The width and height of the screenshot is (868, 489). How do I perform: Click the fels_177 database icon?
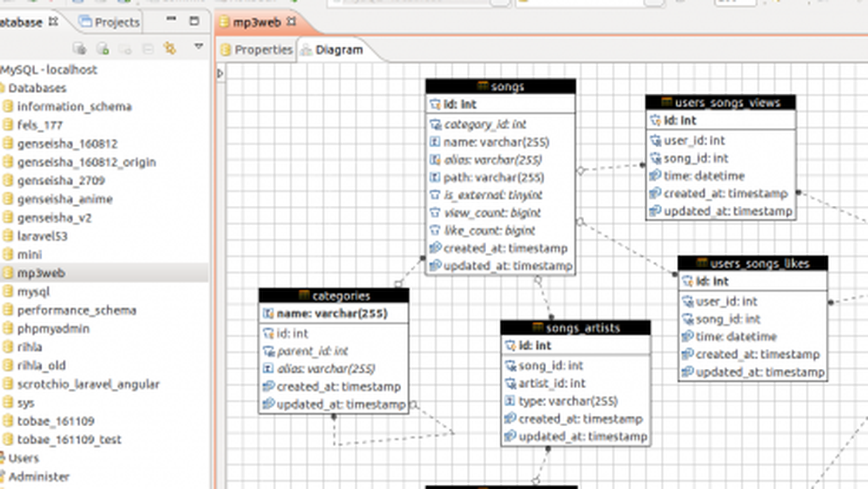coord(8,125)
